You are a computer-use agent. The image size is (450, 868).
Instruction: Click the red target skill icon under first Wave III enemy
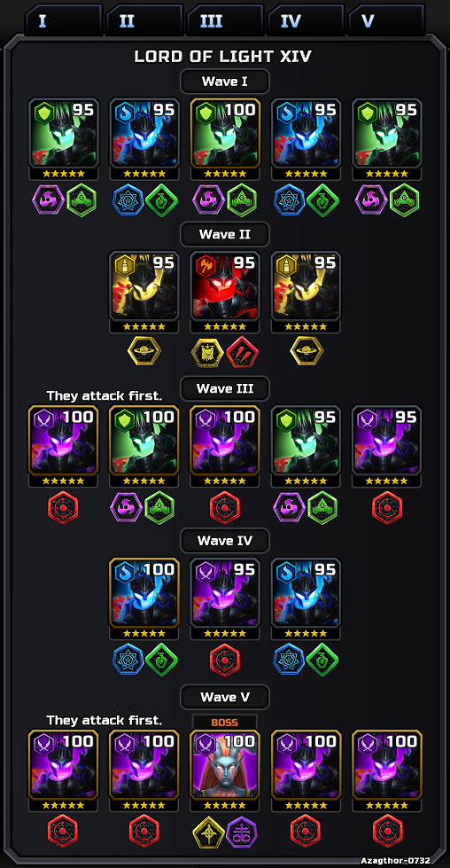[x=63, y=508]
